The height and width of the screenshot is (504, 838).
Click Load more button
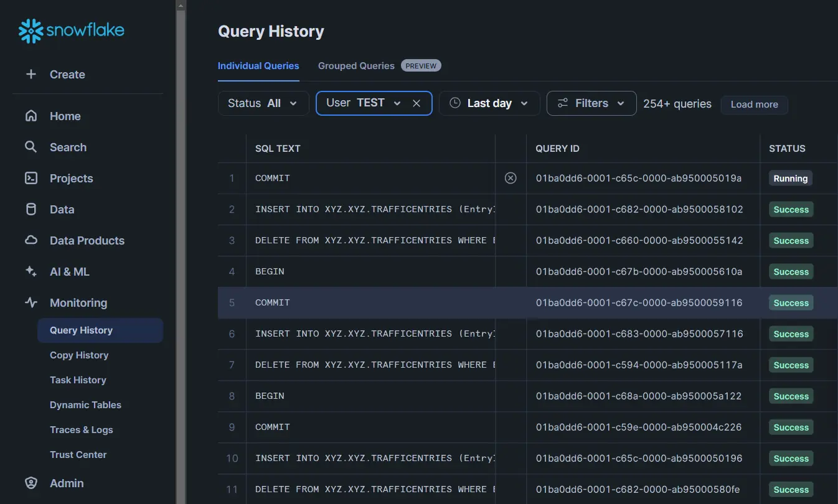point(754,104)
